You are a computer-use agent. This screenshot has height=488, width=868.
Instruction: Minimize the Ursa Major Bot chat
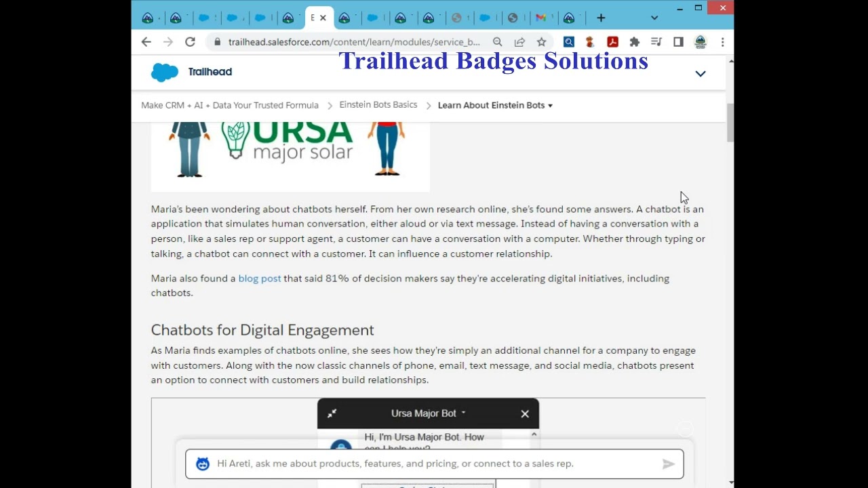(x=332, y=413)
